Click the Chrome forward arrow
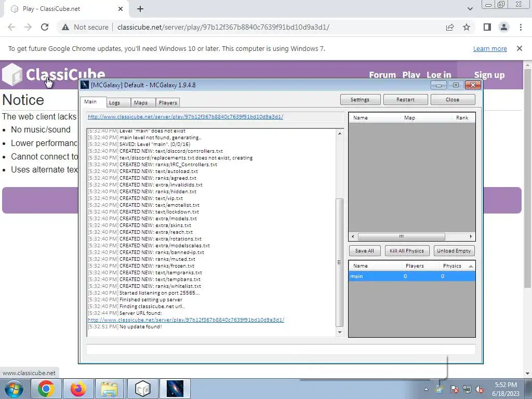 [28, 27]
